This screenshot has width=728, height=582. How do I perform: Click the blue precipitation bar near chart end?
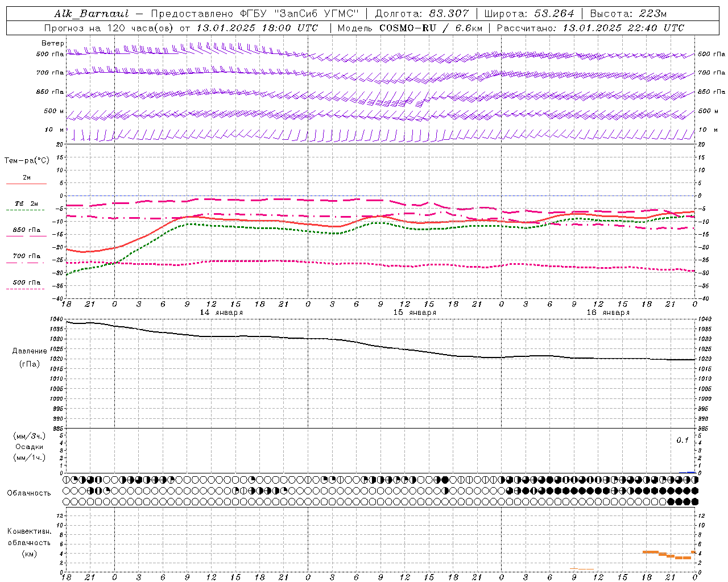tap(691, 472)
